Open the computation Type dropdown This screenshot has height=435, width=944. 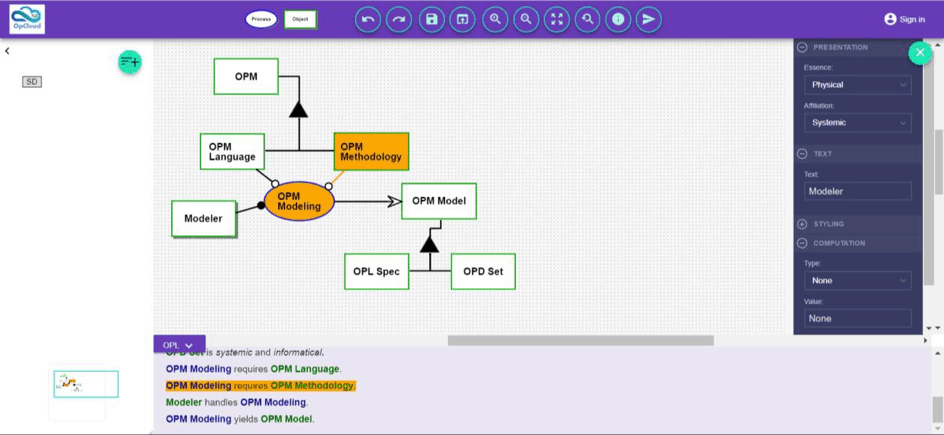click(x=857, y=281)
